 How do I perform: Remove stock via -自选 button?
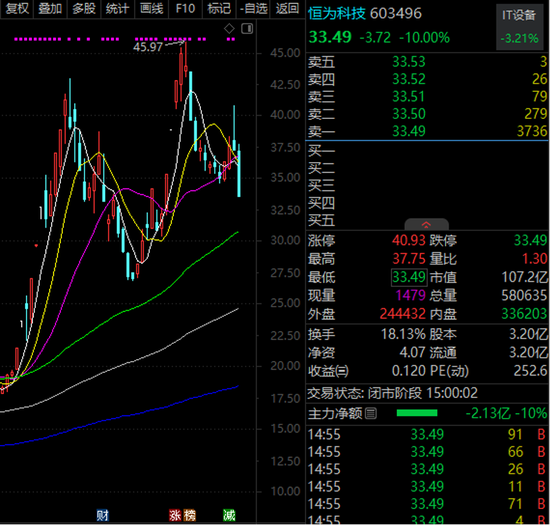pyautogui.click(x=253, y=8)
